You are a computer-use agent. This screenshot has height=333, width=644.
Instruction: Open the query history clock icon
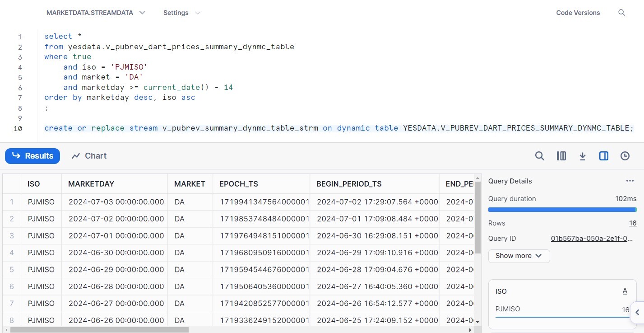625,156
